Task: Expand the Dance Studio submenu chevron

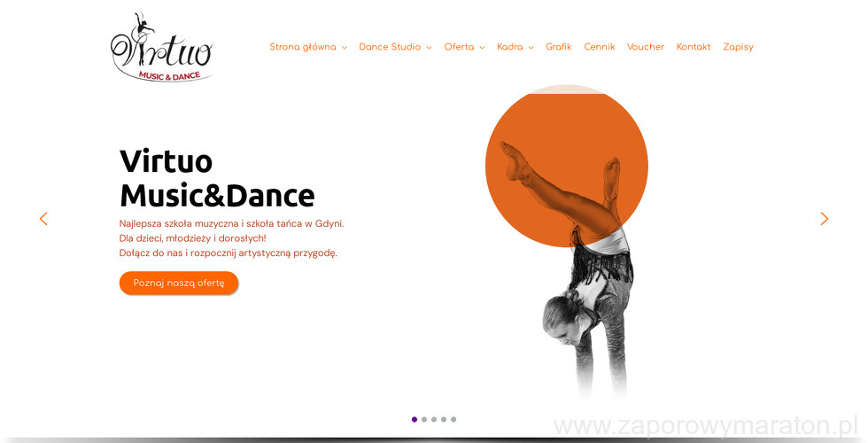Action: click(429, 48)
